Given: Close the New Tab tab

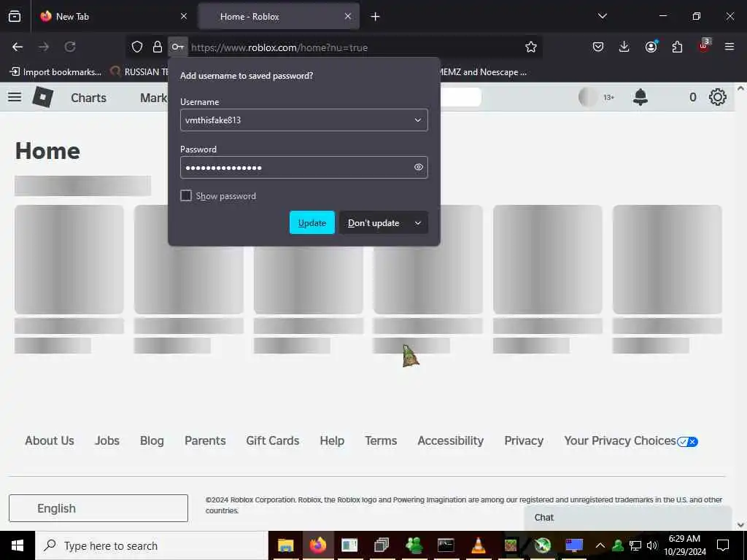Looking at the screenshot, I should coord(184,17).
